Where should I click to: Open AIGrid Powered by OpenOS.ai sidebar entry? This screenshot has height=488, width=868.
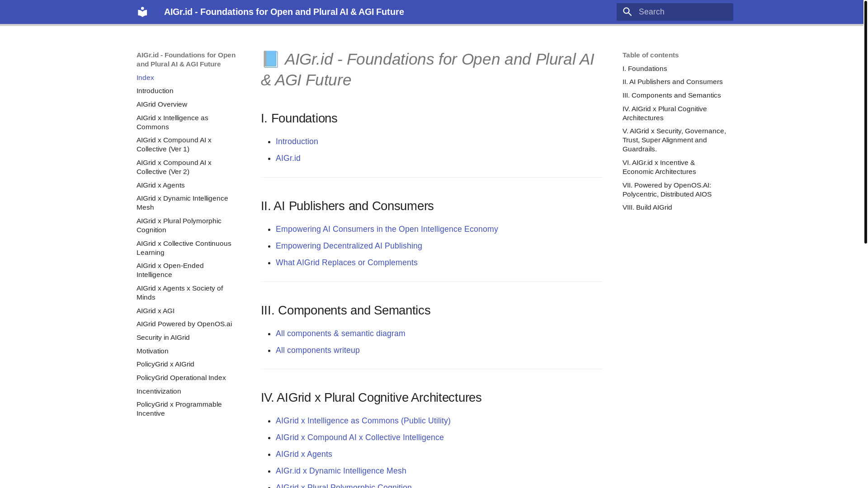tap(184, 324)
